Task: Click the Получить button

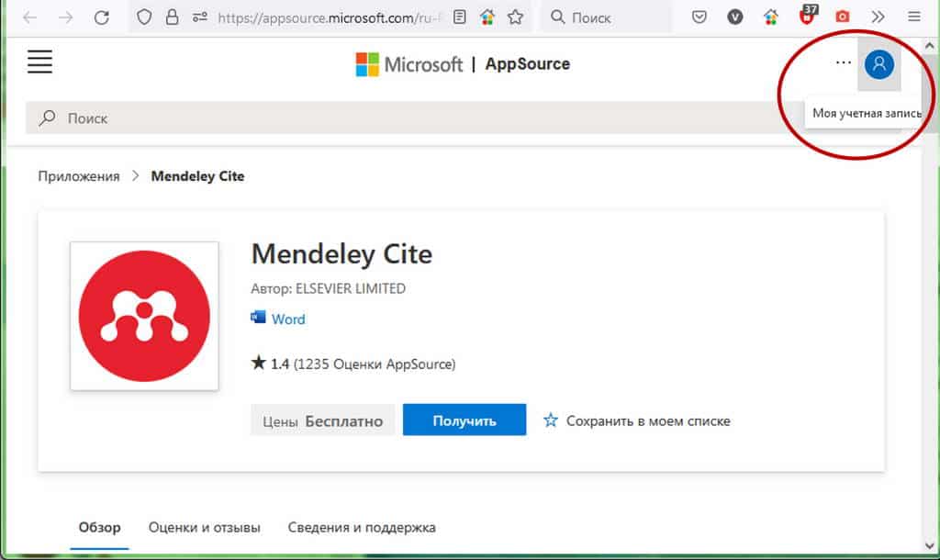Action: [x=464, y=420]
